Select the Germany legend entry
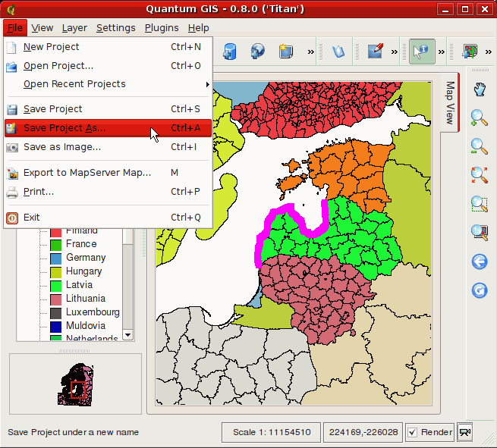 tap(86, 258)
